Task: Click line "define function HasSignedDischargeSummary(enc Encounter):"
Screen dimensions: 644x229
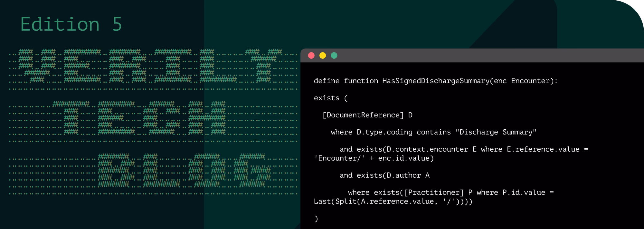Action: pos(436,81)
